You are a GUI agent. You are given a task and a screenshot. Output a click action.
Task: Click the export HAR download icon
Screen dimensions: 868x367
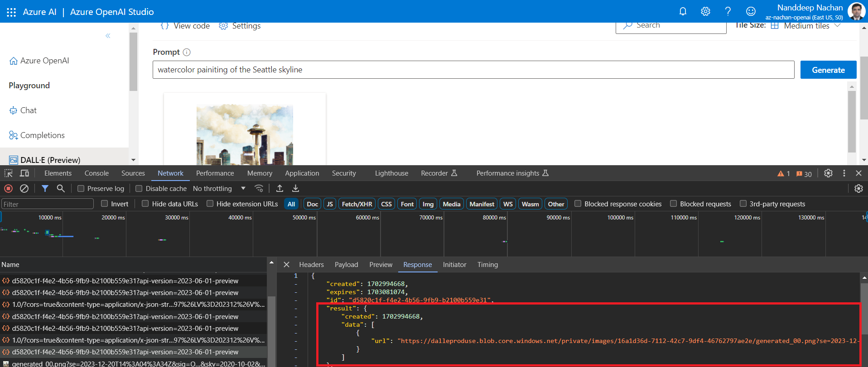click(x=295, y=189)
